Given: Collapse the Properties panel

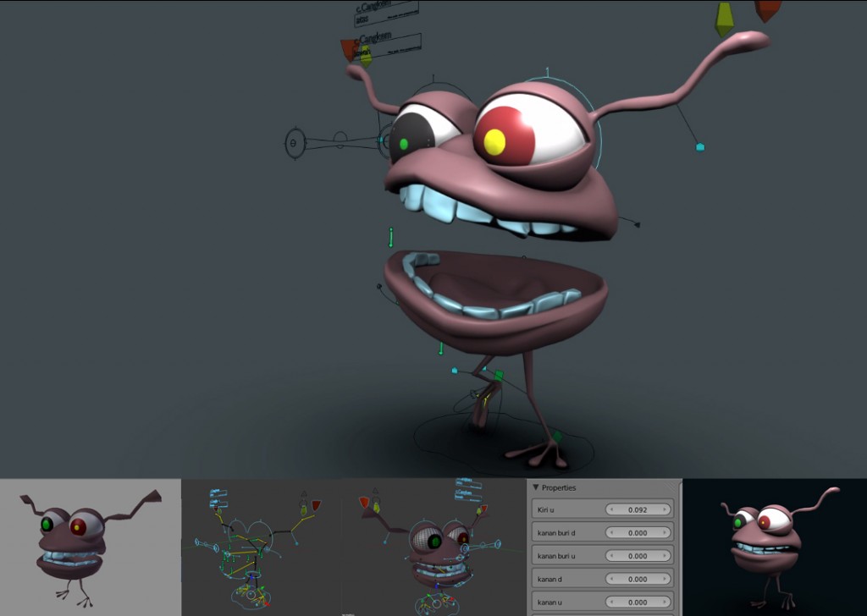Looking at the screenshot, I should [x=537, y=487].
